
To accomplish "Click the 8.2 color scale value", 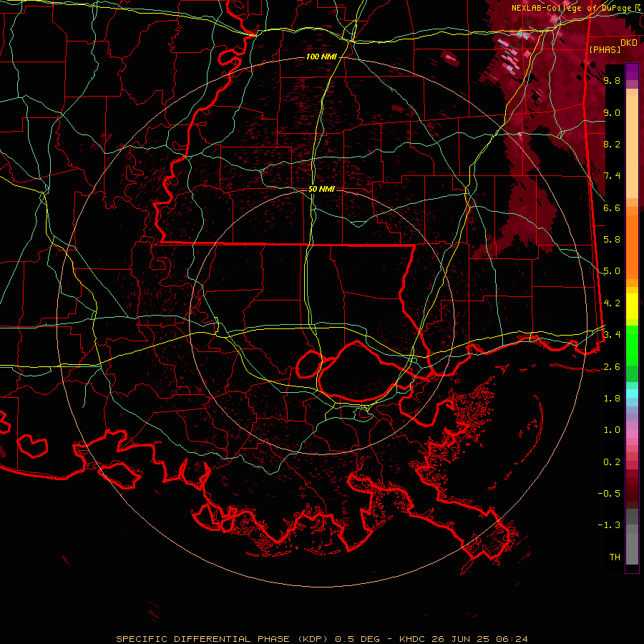I will pos(612,144).
